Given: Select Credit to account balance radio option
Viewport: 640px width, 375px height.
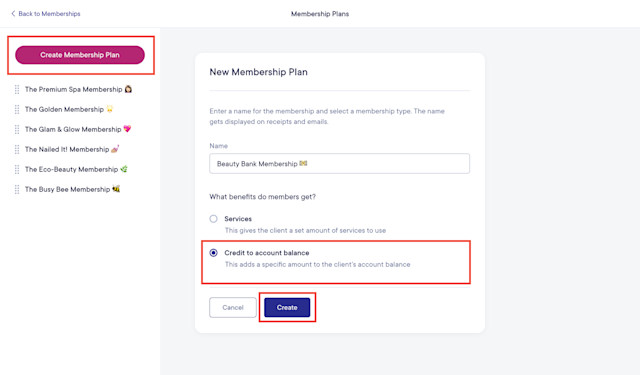Looking at the screenshot, I should (x=213, y=253).
